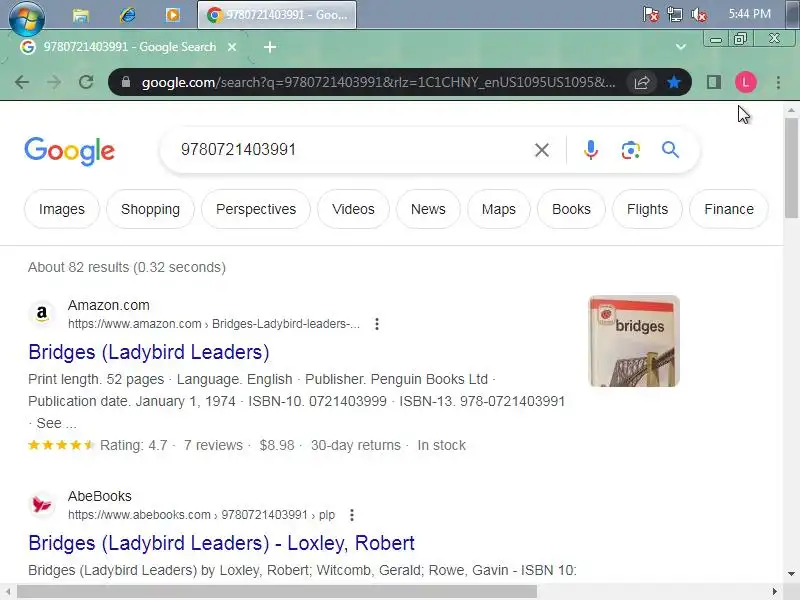
Task: Click the AbeBooks site name
Action: [99, 496]
